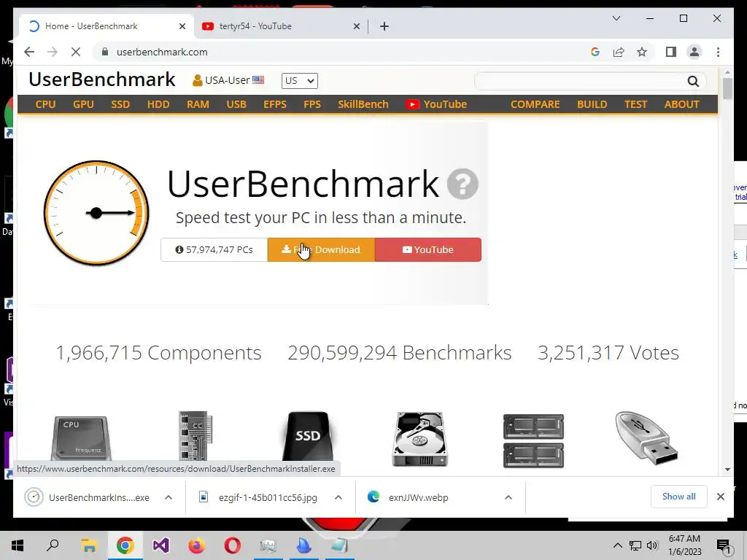Click Show all downloads button
This screenshot has width=747, height=560.
pos(678,497)
